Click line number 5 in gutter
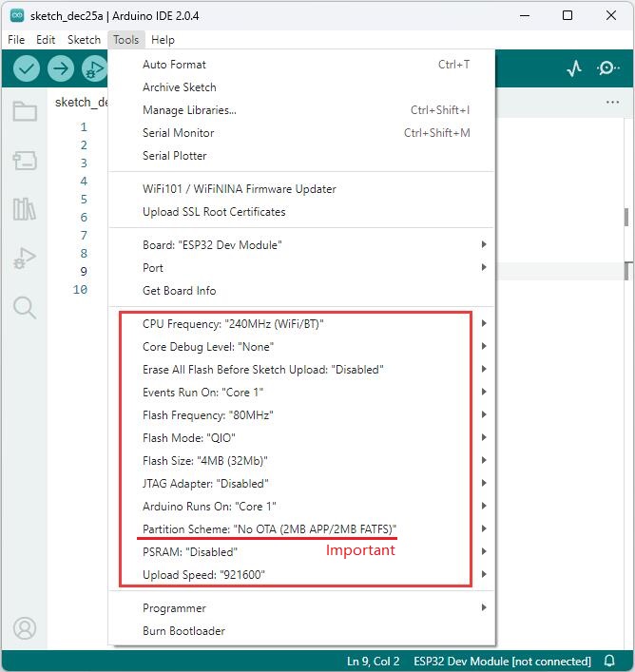The image size is (635, 672). 84,200
